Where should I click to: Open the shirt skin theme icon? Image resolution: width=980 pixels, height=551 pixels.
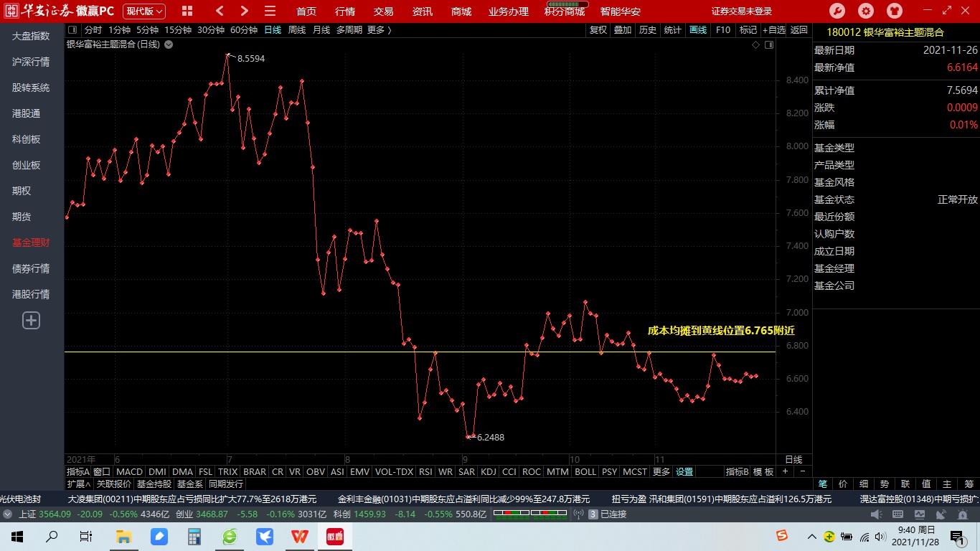point(895,11)
